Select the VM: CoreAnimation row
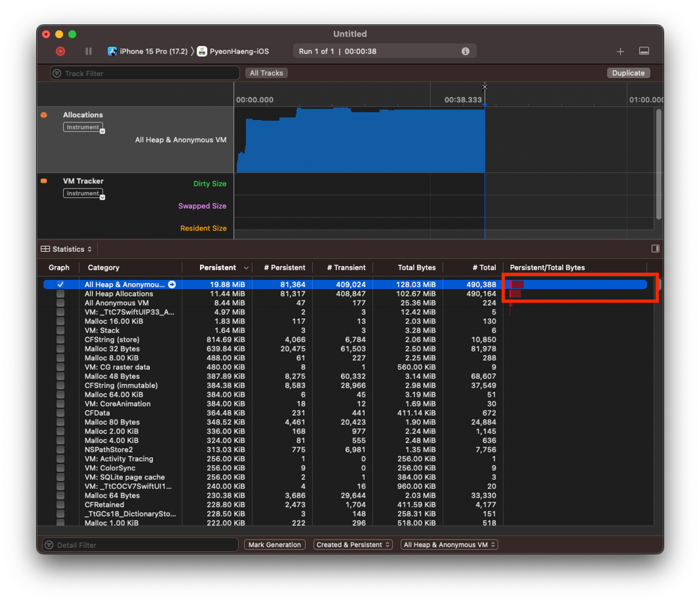 345,404
